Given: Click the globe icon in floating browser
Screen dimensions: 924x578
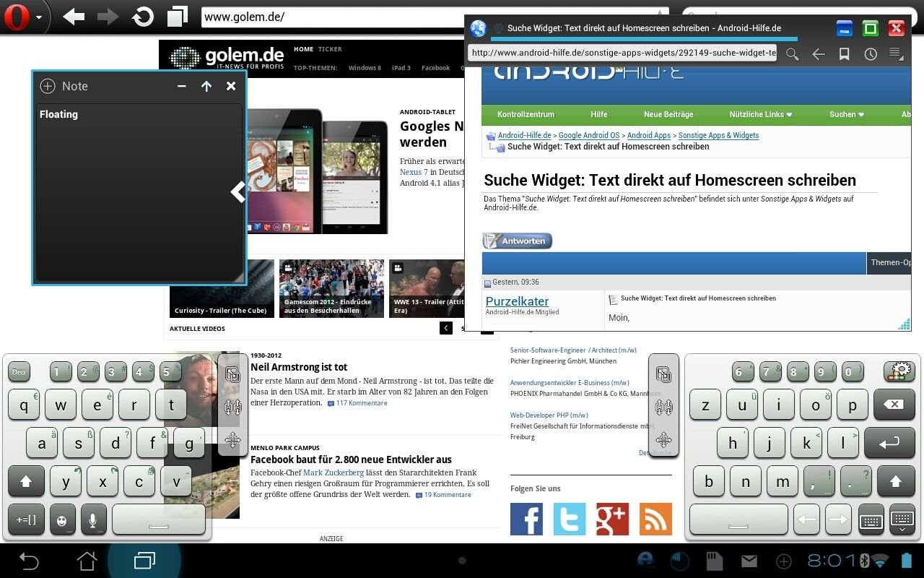Looking at the screenshot, I should coord(478,28).
